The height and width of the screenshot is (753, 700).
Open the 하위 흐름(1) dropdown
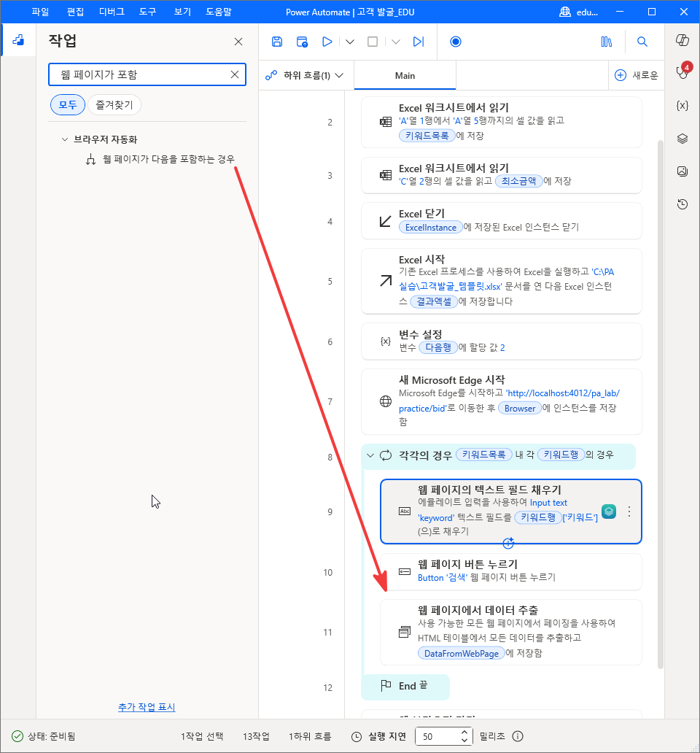(306, 75)
